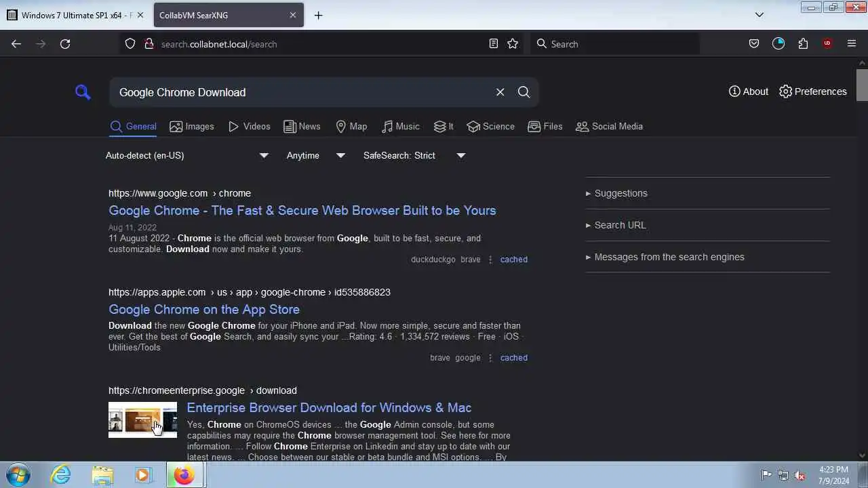Open the Anytime time range dropdown
Viewport: 868px width, 488px height.
316,155
